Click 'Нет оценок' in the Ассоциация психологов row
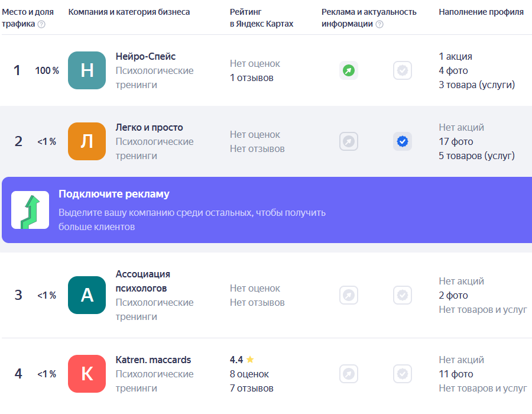The width and height of the screenshot is (532, 414). click(x=255, y=288)
